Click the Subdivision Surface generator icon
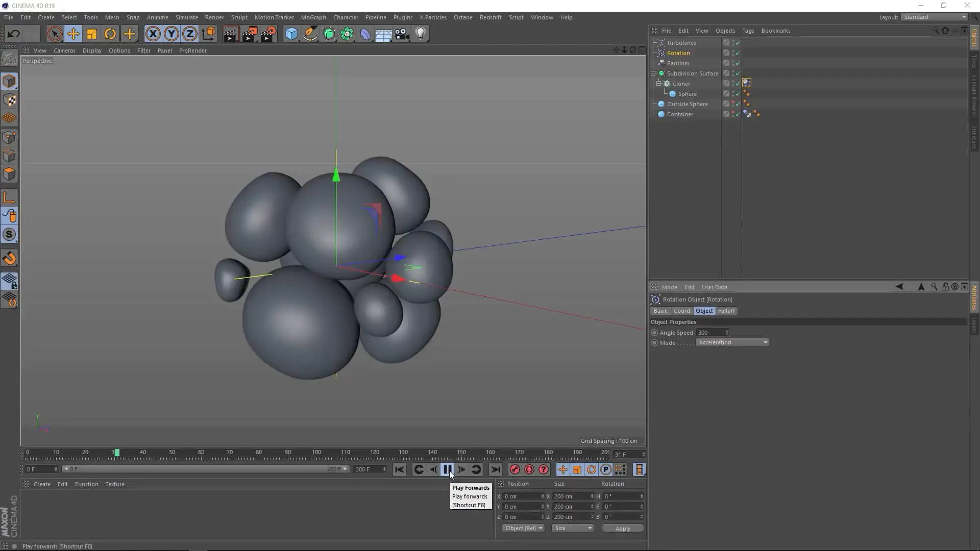The width and height of the screenshot is (980, 551). click(329, 34)
